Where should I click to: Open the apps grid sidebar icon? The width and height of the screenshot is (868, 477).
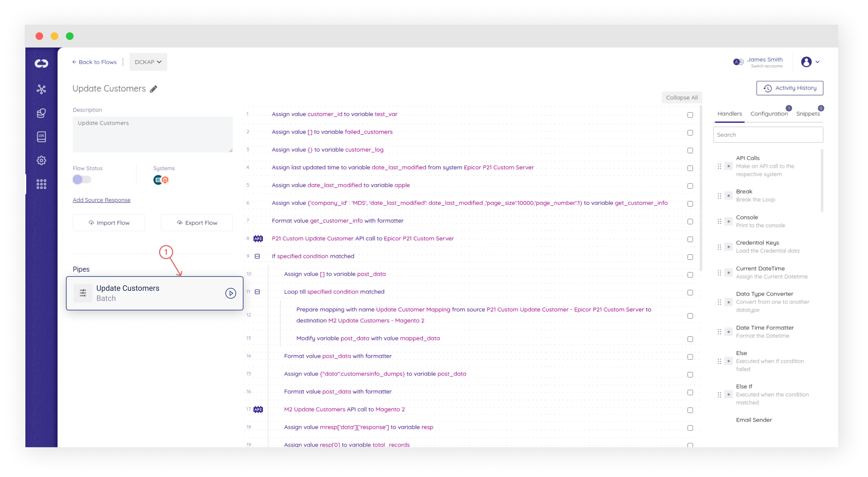click(41, 184)
